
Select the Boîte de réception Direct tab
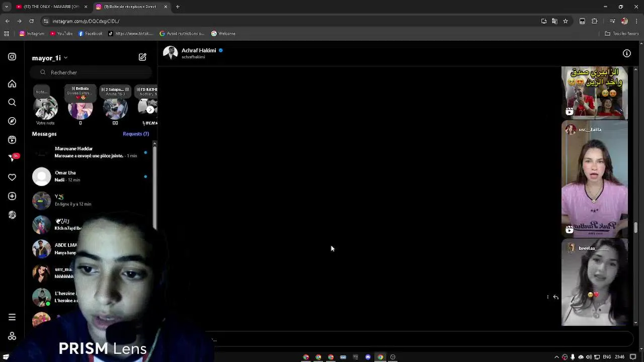click(131, 7)
